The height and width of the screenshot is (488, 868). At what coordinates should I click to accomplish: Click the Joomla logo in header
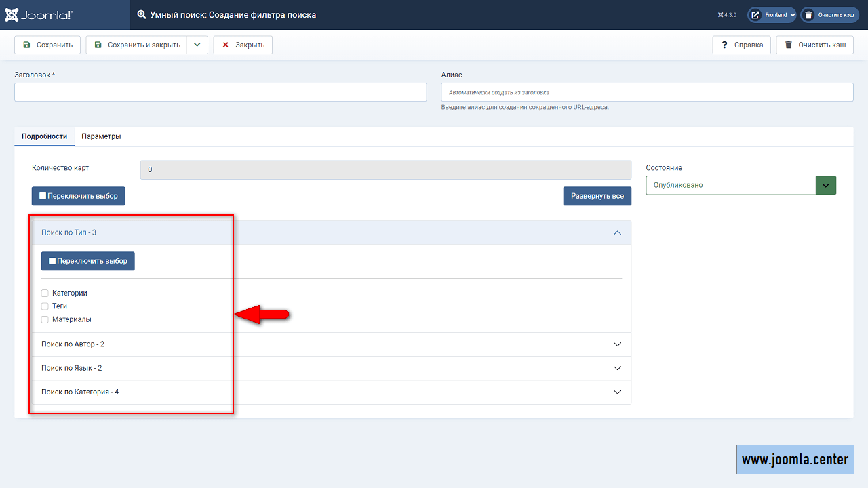[x=39, y=14]
